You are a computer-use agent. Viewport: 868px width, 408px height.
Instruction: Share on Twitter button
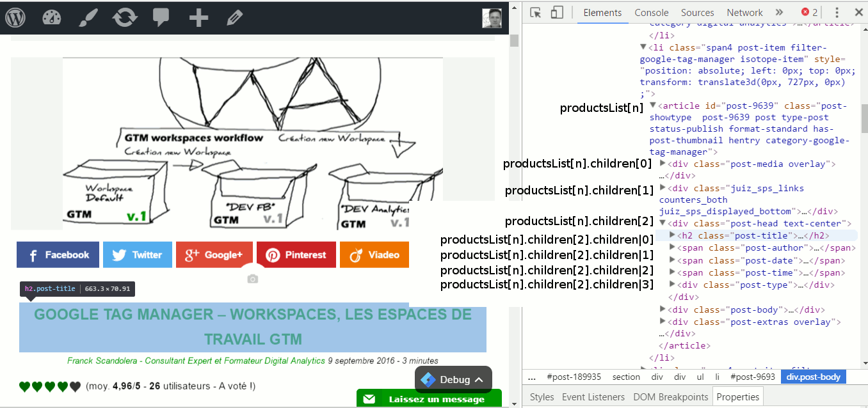[138, 255]
